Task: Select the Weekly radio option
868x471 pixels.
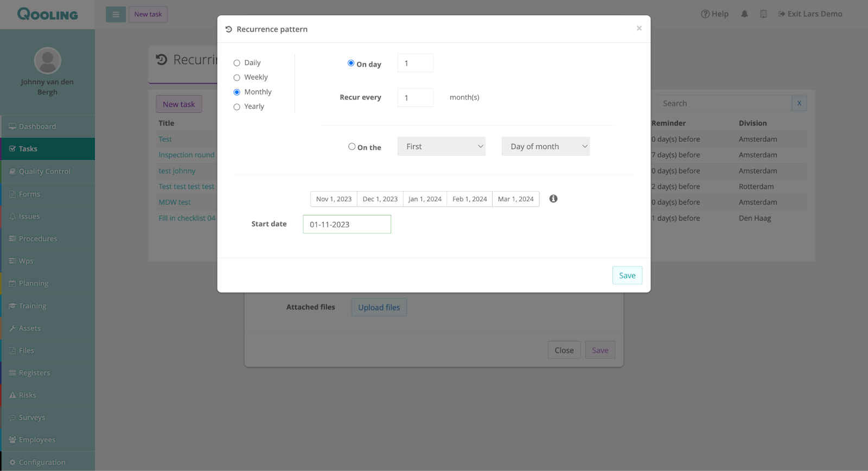Action: pyautogui.click(x=237, y=78)
